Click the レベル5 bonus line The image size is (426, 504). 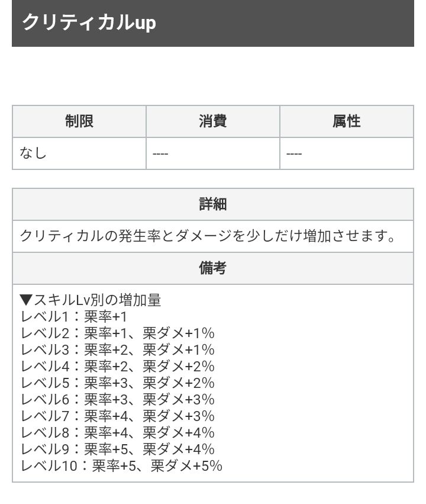(117, 383)
